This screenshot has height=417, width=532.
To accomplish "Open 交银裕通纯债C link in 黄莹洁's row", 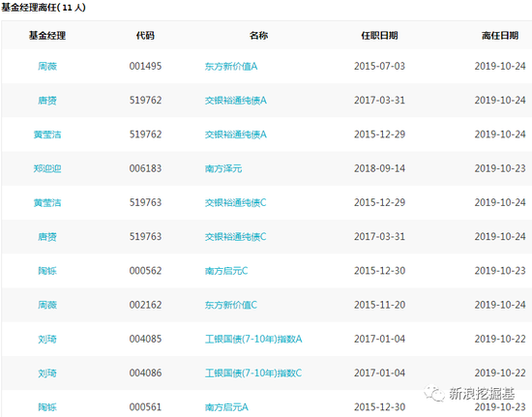I will pyautogui.click(x=235, y=202).
